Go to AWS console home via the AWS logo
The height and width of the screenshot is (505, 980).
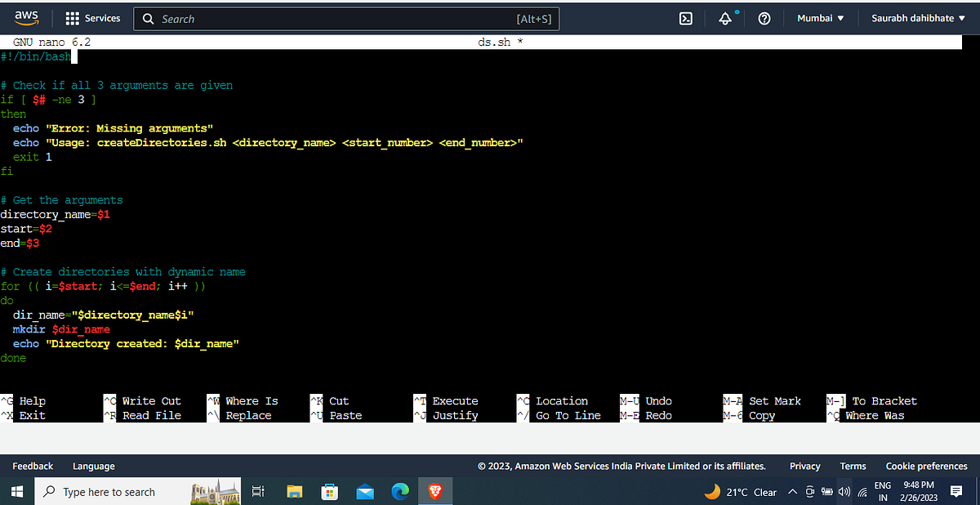click(27, 18)
